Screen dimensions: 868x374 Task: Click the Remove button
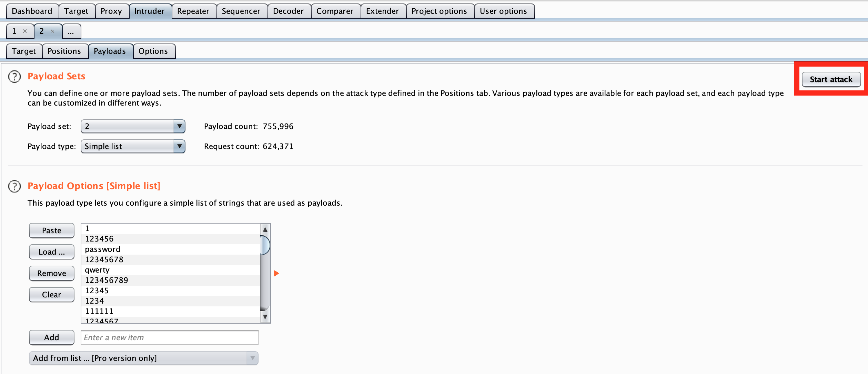pyautogui.click(x=52, y=273)
